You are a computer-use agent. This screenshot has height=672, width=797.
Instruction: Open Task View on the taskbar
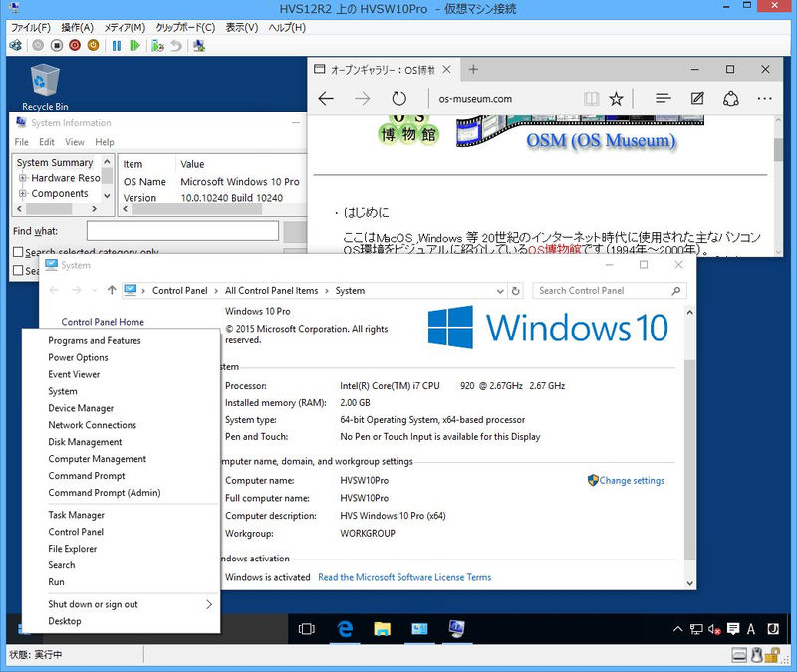307,629
